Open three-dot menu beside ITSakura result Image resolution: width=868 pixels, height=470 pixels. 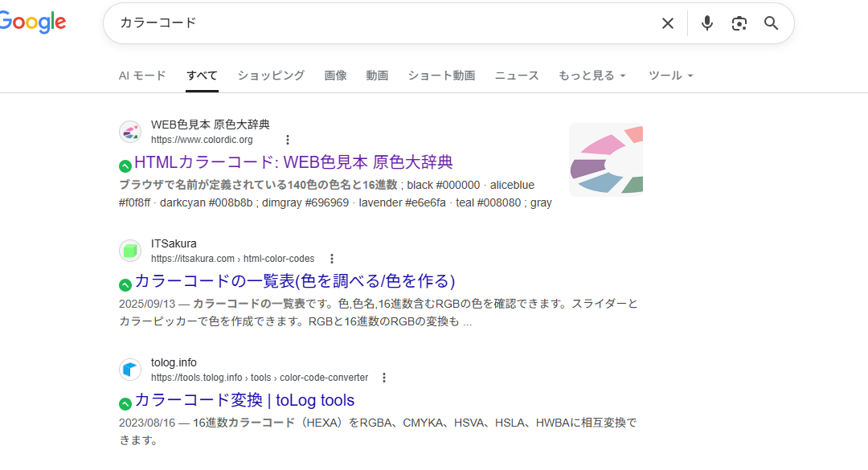click(331, 259)
